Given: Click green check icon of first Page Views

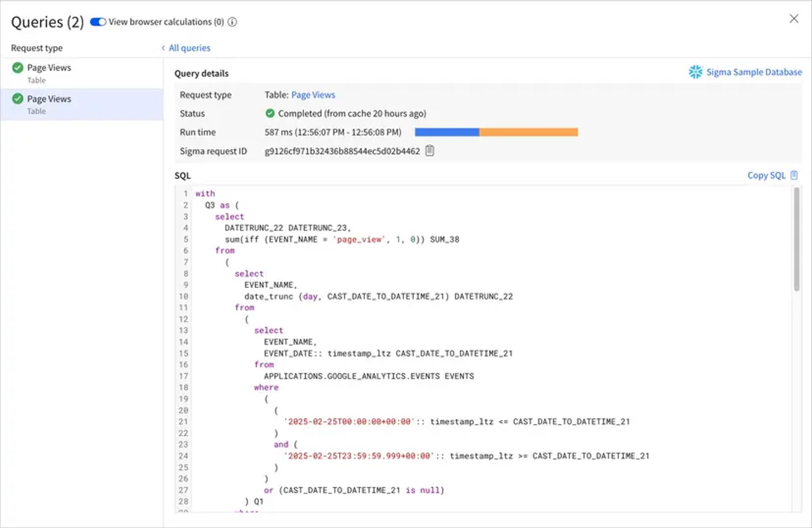Looking at the screenshot, I should [x=18, y=68].
